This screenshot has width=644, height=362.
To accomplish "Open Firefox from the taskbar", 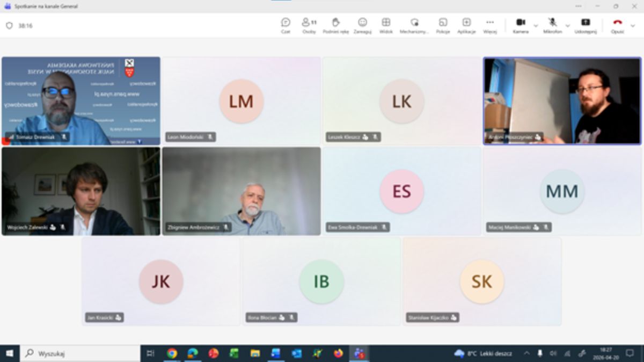I will [x=338, y=353].
